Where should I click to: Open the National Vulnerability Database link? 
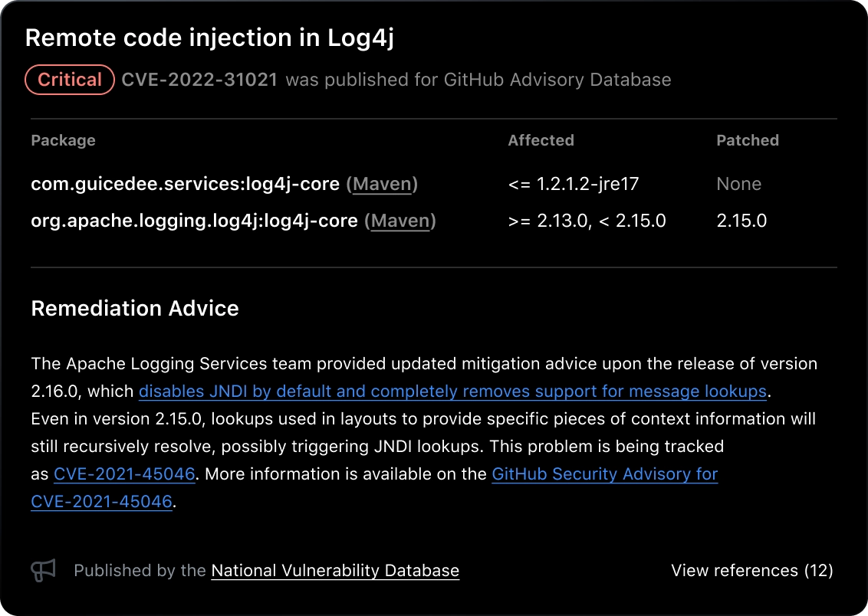(334, 570)
